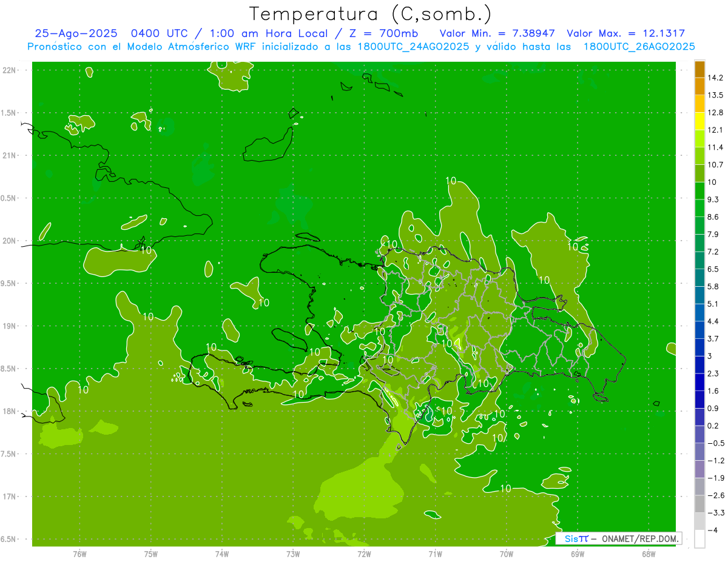Click the '72W' longitude axis label
This screenshot has height=562, width=728.
pyautogui.click(x=364, y=554)
